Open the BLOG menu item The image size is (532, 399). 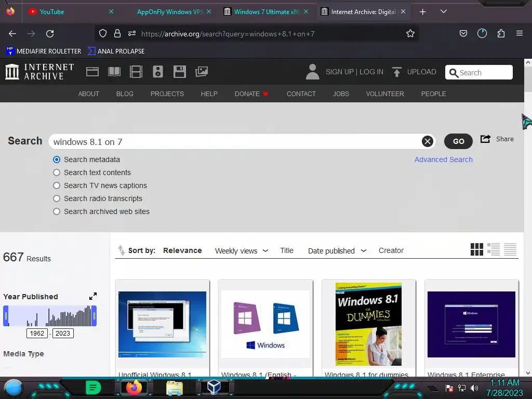pyautogui.click(x=125, y=94)
